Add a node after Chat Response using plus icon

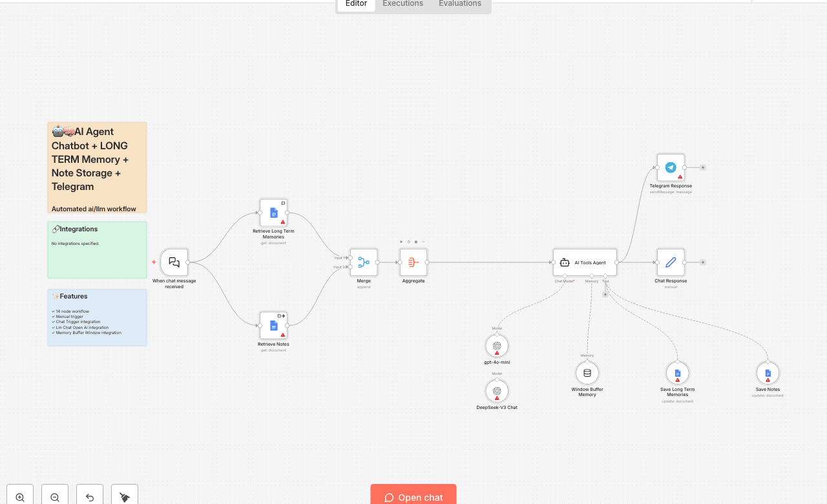[x=703, y=262]
